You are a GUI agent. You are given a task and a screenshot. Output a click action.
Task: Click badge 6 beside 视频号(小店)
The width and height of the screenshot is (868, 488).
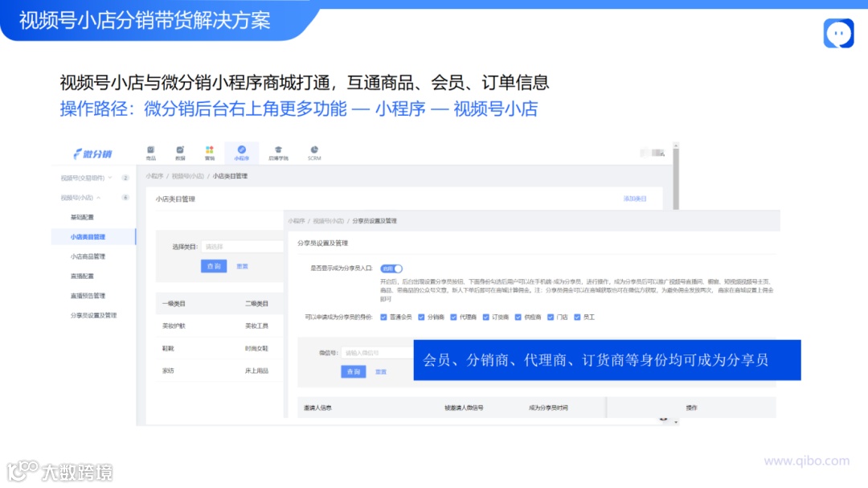click(125, 198)
